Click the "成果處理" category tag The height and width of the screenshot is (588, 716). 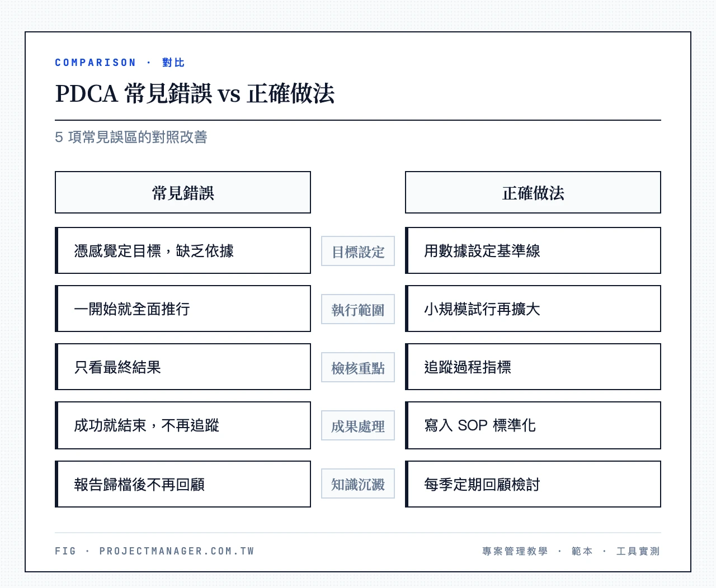coord(358,426)
